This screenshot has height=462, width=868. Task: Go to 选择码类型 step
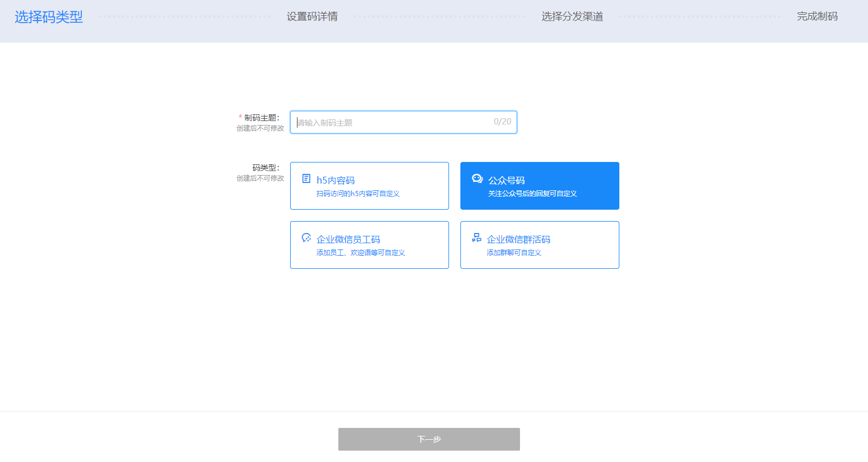pyautogui.click(x=49, y=17)
